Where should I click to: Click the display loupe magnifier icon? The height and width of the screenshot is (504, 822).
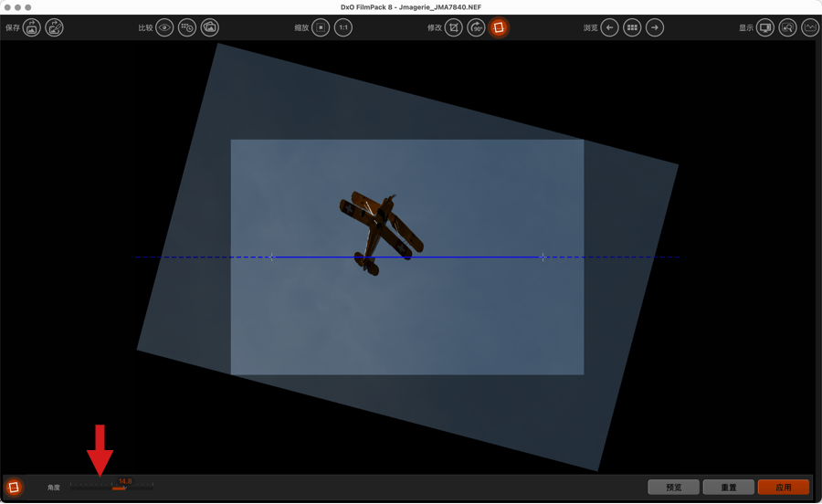click(787, 28)
